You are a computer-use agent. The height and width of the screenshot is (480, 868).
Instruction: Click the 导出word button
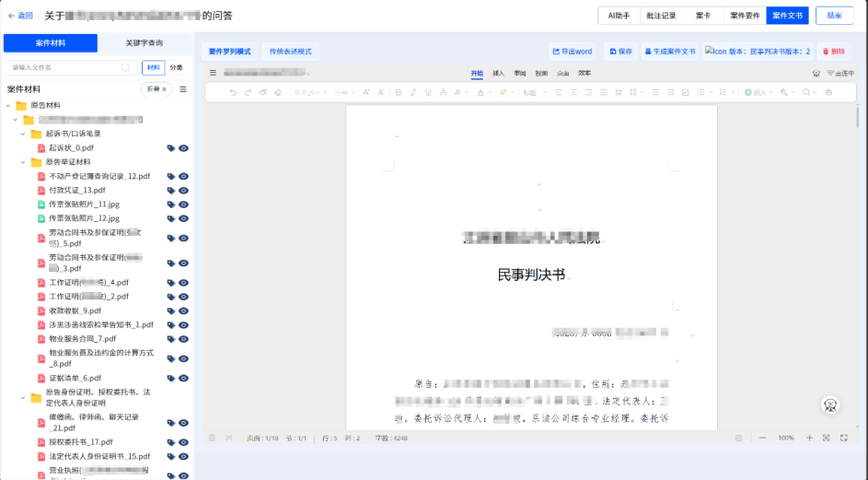573,52
